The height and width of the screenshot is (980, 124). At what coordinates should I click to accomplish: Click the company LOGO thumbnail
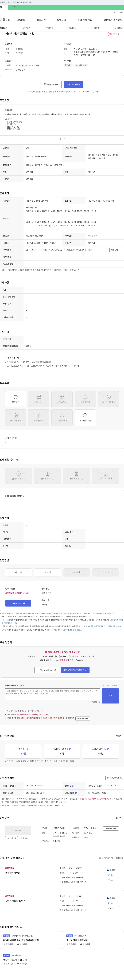click(x=18, y=831)
